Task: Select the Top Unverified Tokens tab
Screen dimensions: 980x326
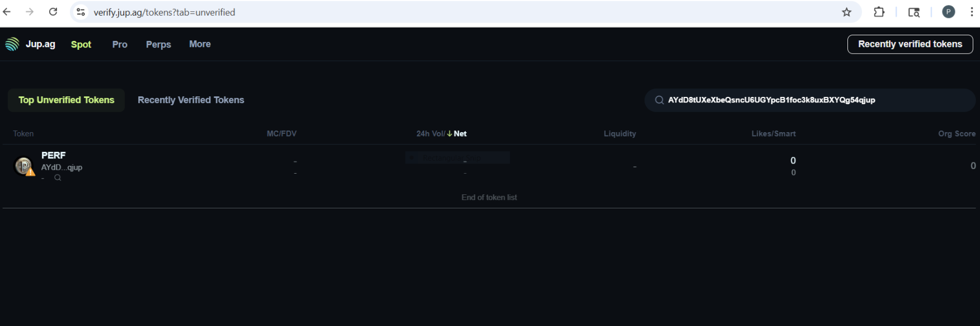Action: point(66,100)
